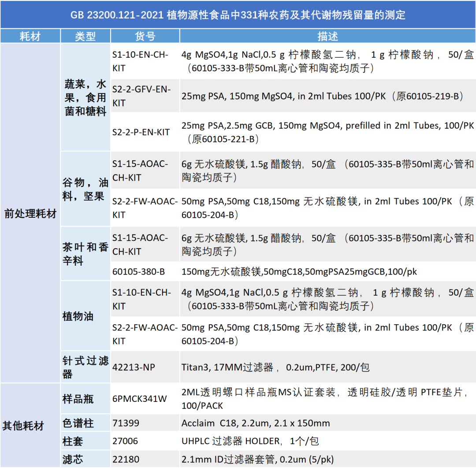Select the 植物油 type cell
The width and height of the screenshot is (476, 468).
tap(78, 316)
